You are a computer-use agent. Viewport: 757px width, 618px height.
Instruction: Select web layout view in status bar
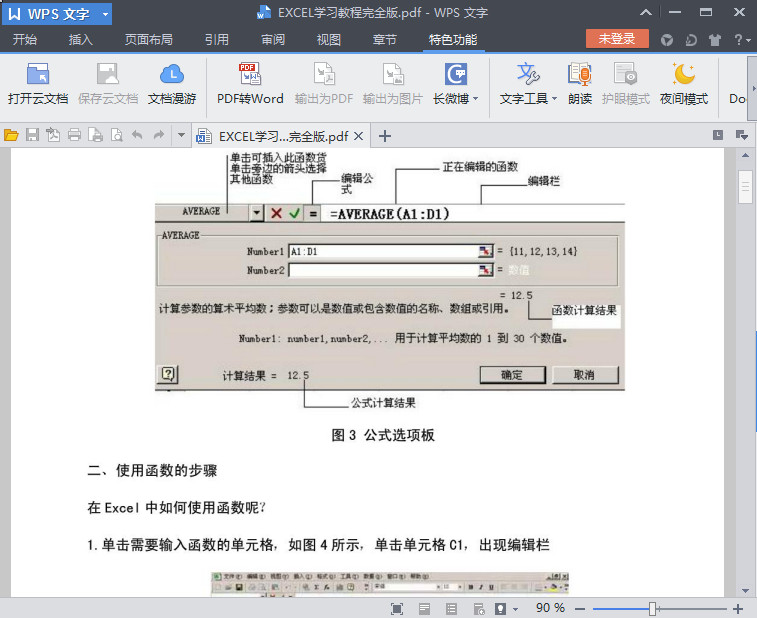479,609
